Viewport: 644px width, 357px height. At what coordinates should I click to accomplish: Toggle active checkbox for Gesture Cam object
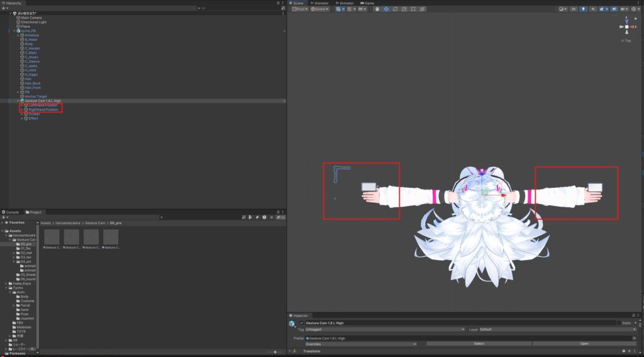tap(302, 323)
